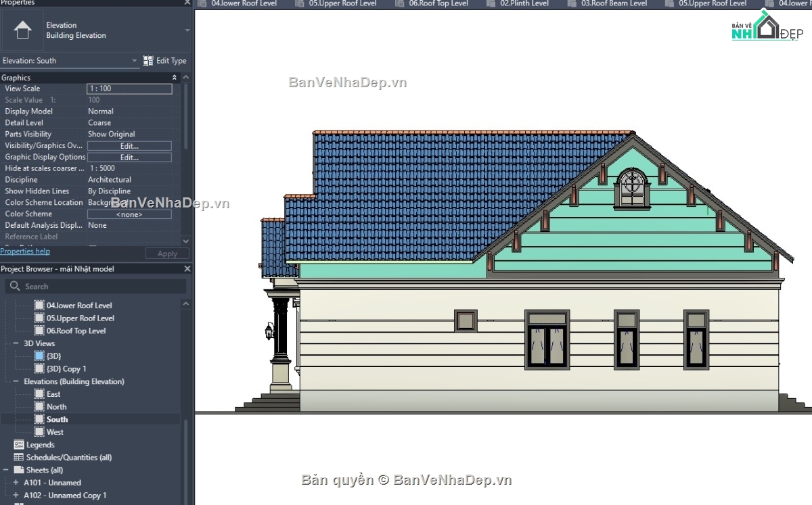Image resolution: width=812 pixels, height=505 pixels.
Task: Click the tab icon of 02.Plinth Level view tab
Action: click(491, 3)
